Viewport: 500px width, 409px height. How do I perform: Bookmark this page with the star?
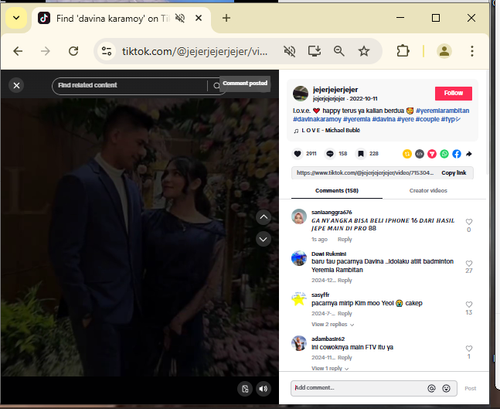(364, 51)
